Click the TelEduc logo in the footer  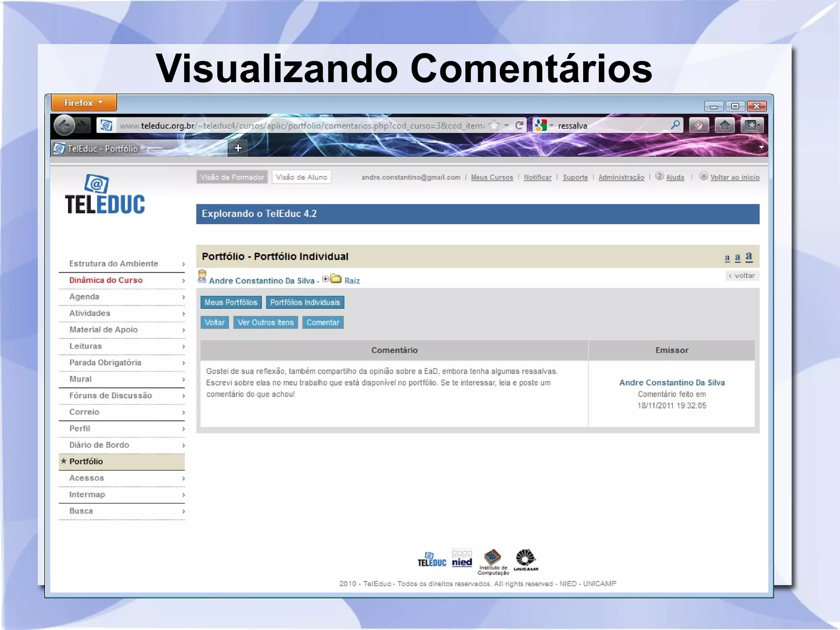point(431,560)
